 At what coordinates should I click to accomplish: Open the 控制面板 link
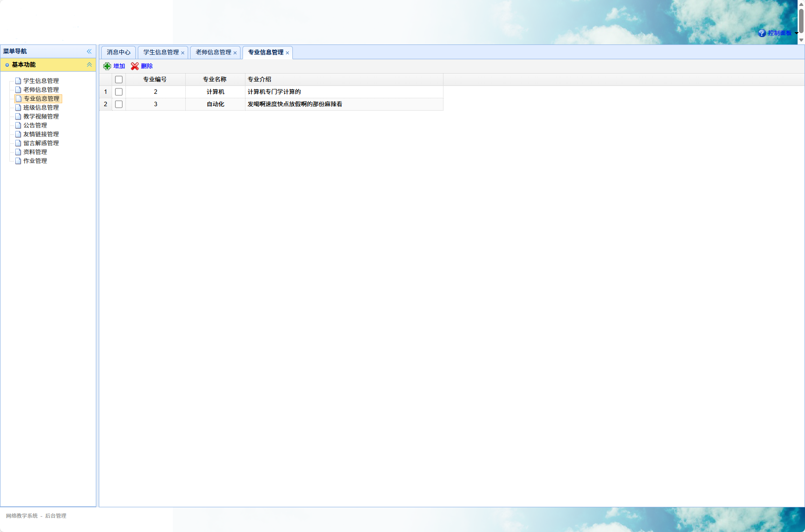coord(780,33)
